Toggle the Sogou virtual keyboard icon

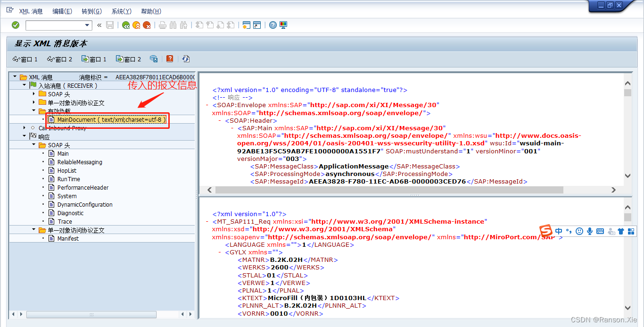tap(600, 231)
